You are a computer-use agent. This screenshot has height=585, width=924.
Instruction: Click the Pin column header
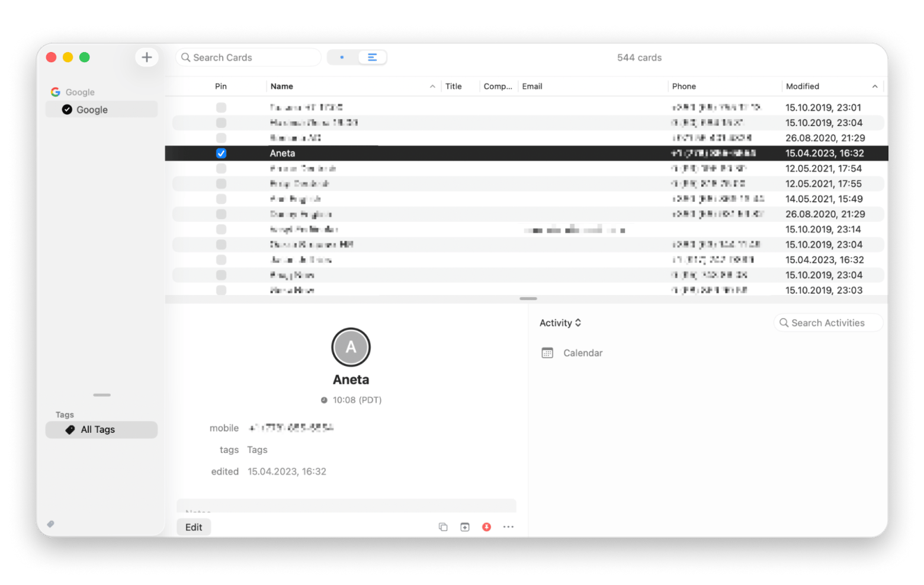(x=221, y=86)
